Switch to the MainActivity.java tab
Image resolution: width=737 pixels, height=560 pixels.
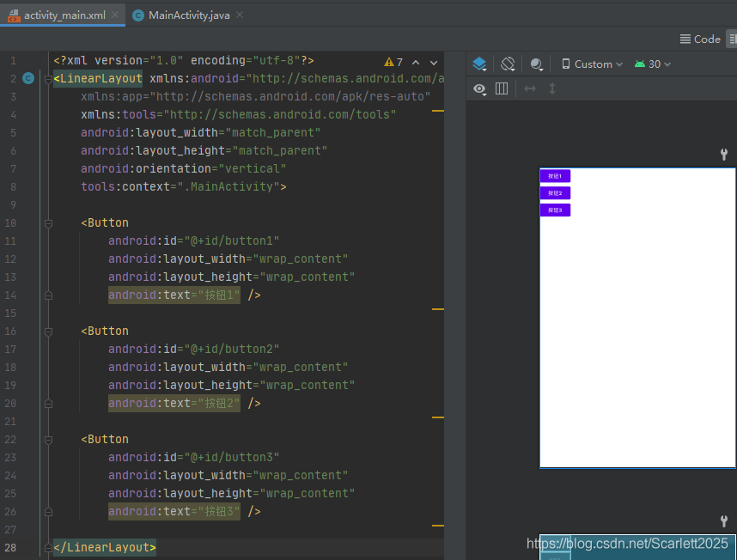tap(188, 15)
